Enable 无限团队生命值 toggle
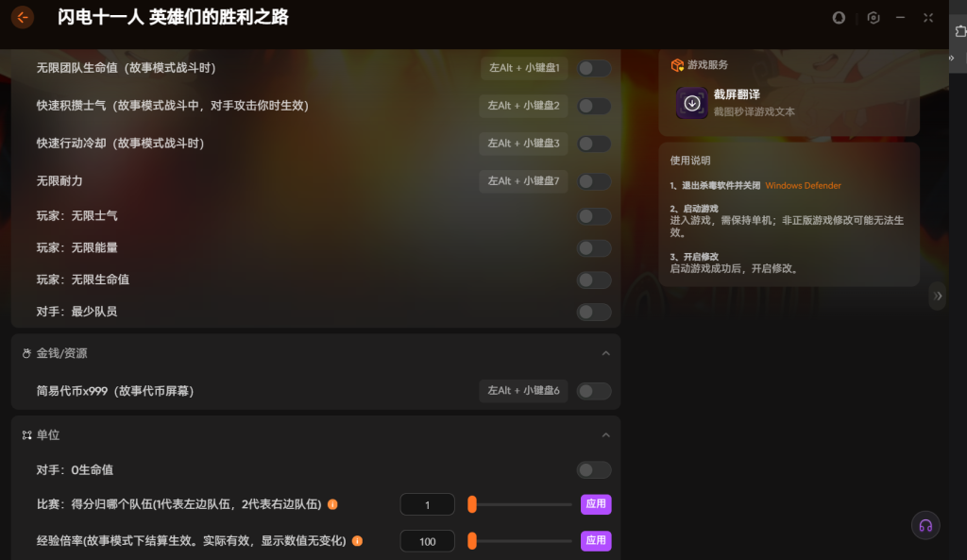The width and height of the screenshot is (967, 560). pyautogui.click(x=594, y=68)
